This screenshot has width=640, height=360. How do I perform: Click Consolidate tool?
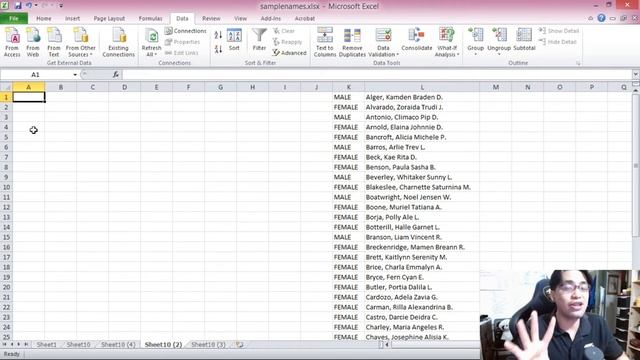point(417,40)
